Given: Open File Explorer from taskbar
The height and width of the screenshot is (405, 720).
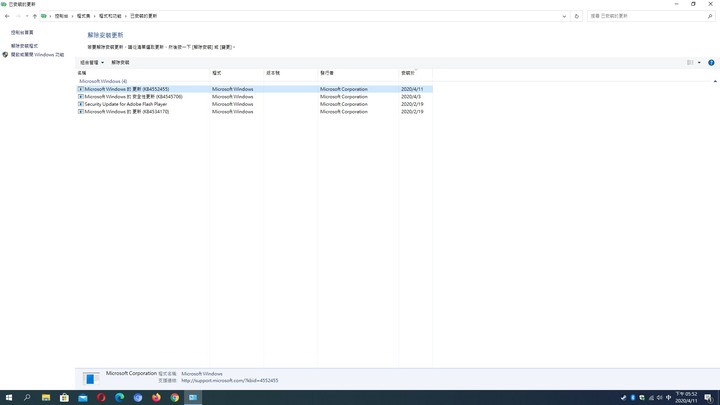Looking at the screenshot, I should [46, 398].
